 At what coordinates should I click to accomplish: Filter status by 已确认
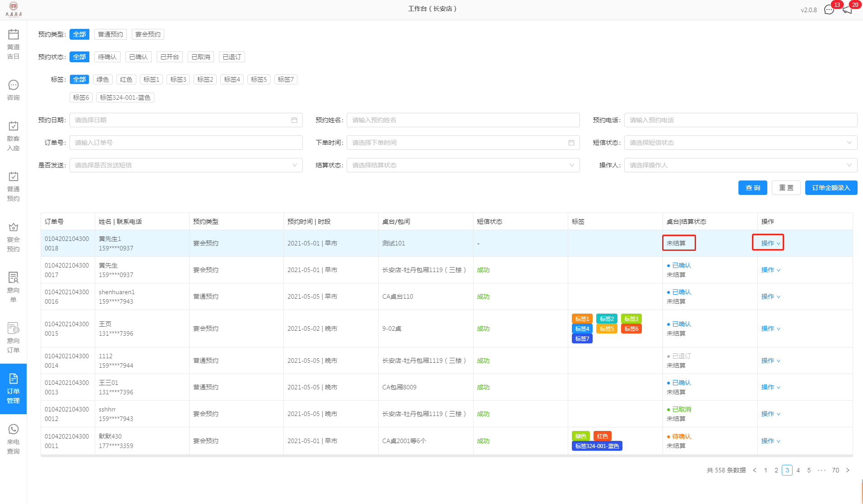[x=139, y=57]
